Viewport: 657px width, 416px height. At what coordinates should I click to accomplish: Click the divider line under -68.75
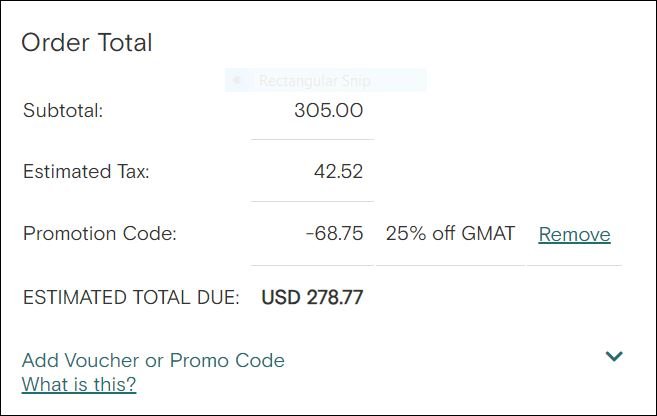pos(312,265)
